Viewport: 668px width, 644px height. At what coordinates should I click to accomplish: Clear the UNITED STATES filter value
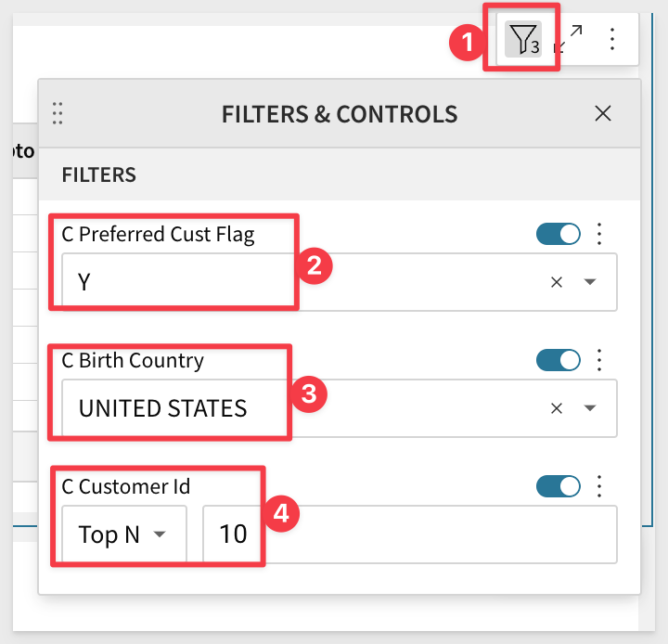(557, 408)
